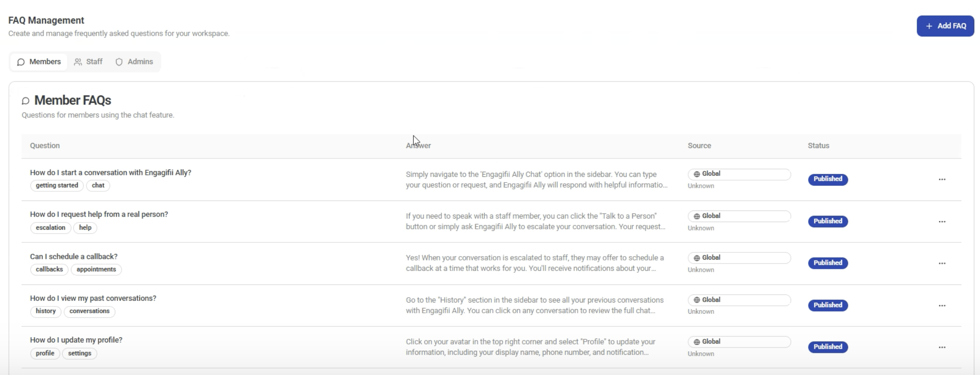Open the 'How do I request help from a real person?' question
The width and height of the screenshot is (980, 375).
tap(99, 214)
